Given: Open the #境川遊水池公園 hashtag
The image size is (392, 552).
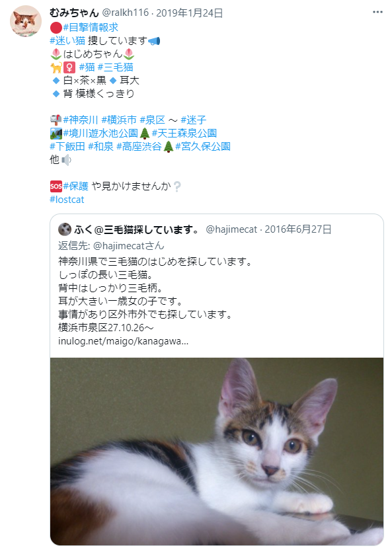Looking at the screenshot, I should [x=100, y=134].
